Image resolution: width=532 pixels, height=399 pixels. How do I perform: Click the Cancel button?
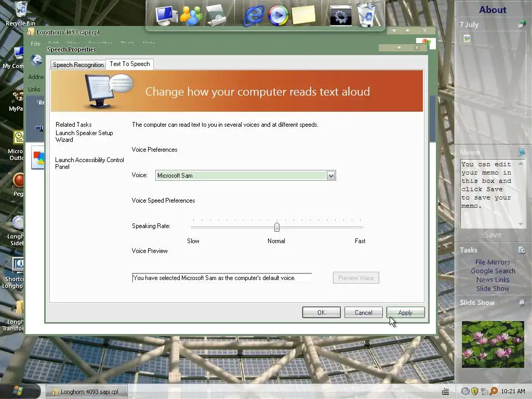pyautogui.click(x=363, y=312)
